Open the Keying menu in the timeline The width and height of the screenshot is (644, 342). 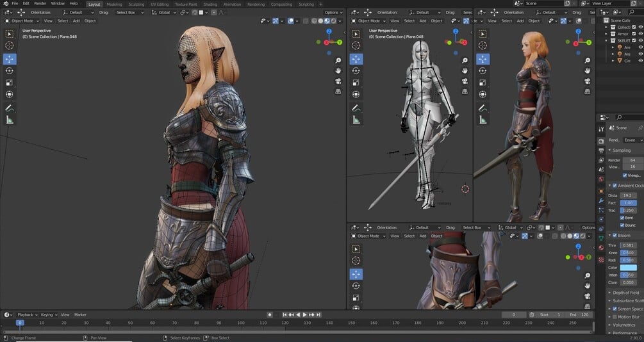tap(49, 314)
